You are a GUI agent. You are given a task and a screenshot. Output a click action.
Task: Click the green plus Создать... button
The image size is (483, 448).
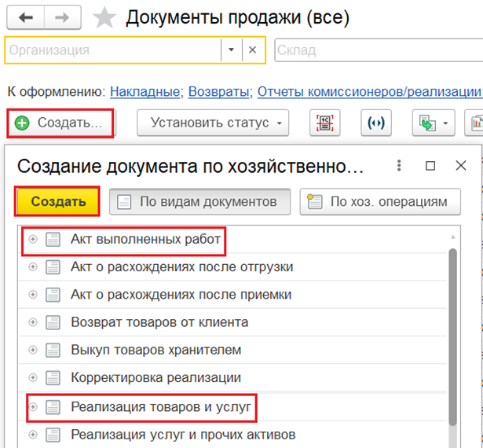[x=60, y=123]
